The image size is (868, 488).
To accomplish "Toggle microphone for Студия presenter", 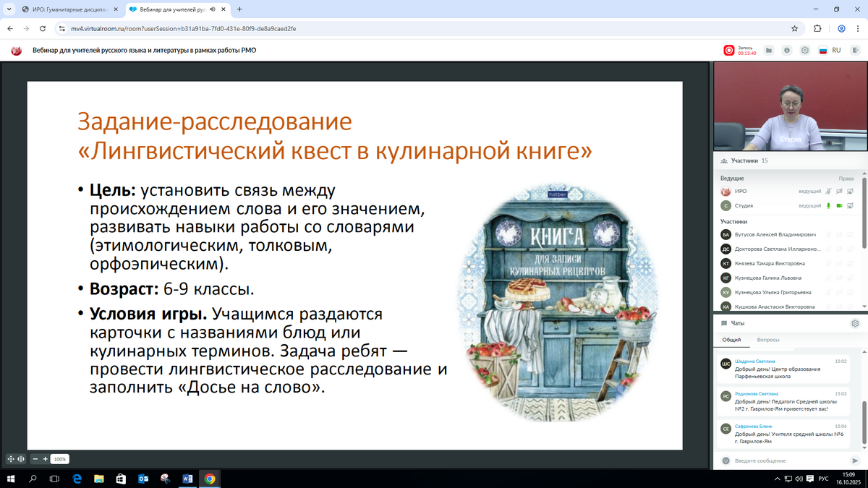I will pos(829,206).
